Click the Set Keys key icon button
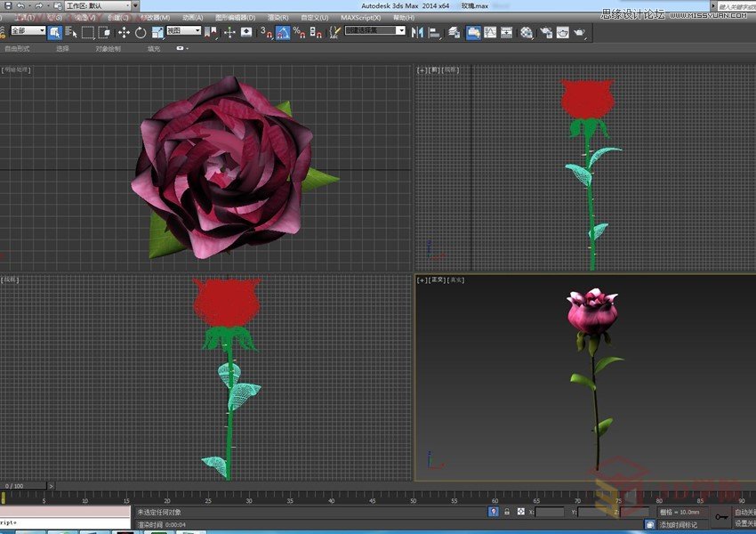Viewport: 756px width, 534px height. point(722,516)
